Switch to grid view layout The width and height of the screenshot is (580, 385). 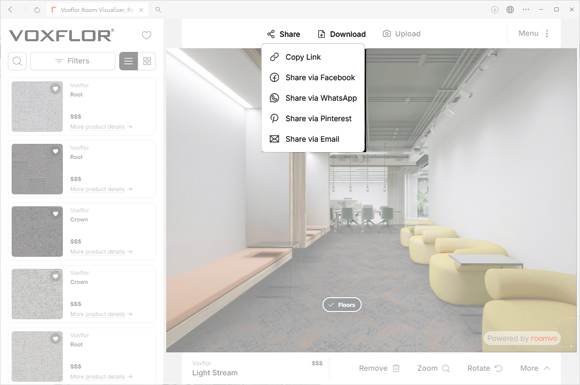147,61
